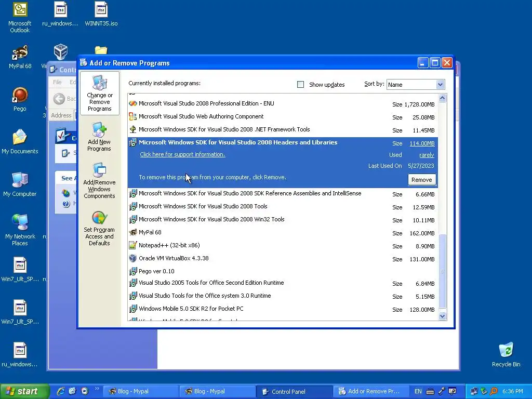
Task: Select Pego desktop shortcut
Action: point(20,99)
